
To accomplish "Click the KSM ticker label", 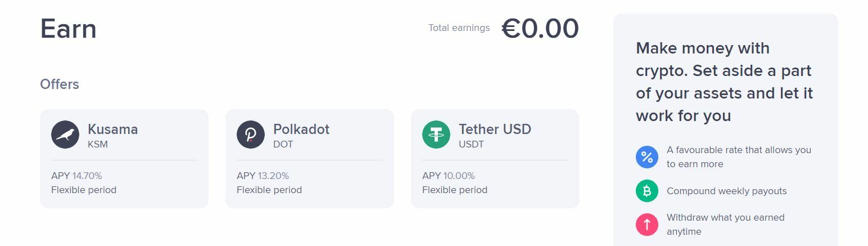I will (98, 144).
